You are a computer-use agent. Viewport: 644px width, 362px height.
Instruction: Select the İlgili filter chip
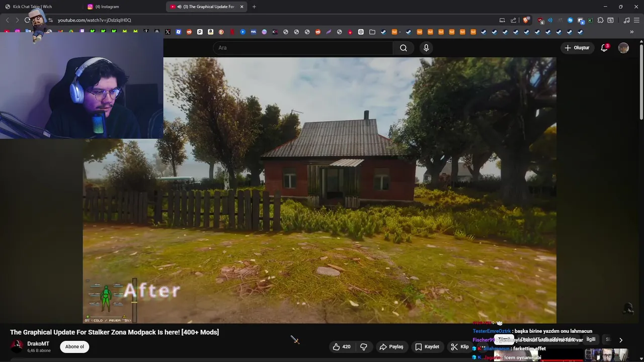click(x=591, y=339)
